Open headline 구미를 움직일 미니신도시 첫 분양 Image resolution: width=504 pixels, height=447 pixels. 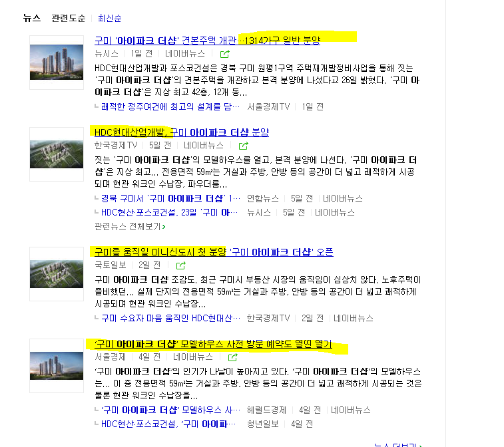point(214,252)
